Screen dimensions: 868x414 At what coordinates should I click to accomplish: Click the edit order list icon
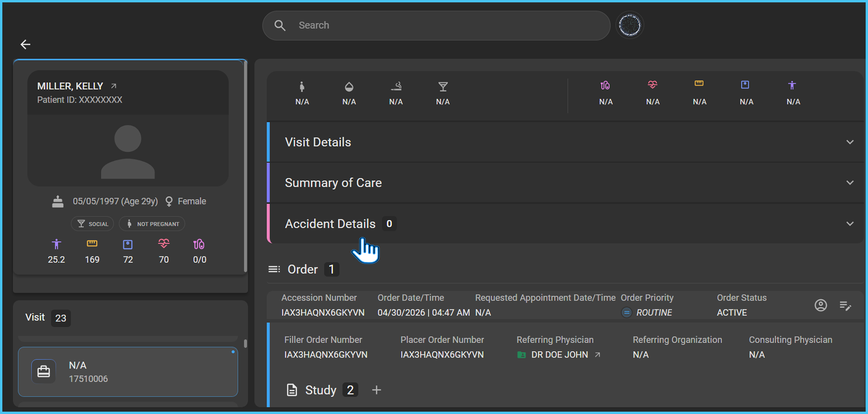845,306
